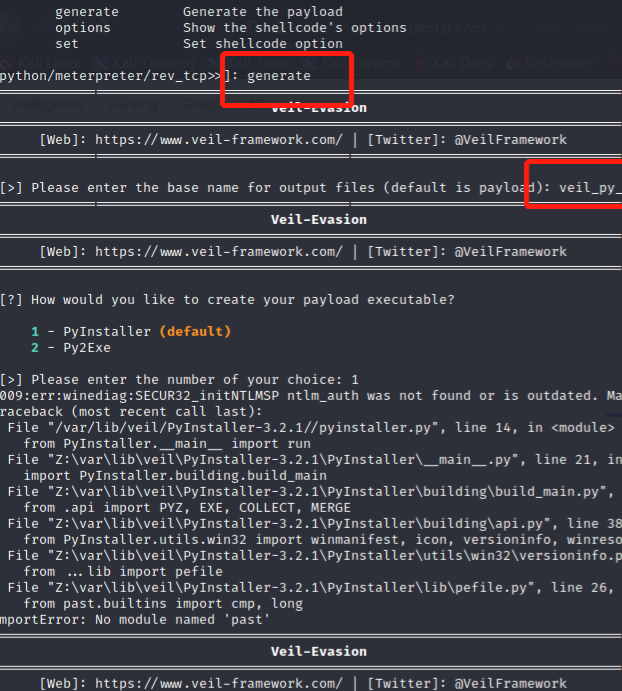Click the __main__.py line 21 traceback entry
The height and width of the screenshot is (691, 622).
315,460
